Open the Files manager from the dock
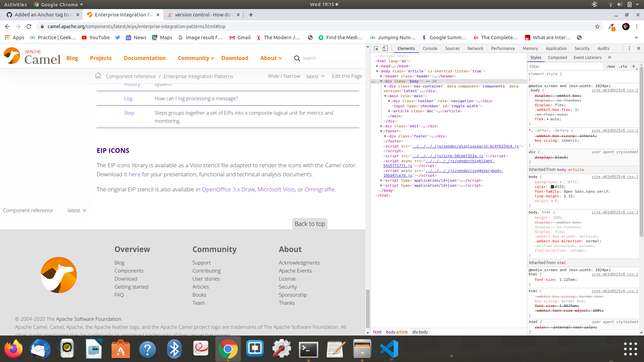The width and height of the screenshot is (644, 362). click(x=362, y=349)
